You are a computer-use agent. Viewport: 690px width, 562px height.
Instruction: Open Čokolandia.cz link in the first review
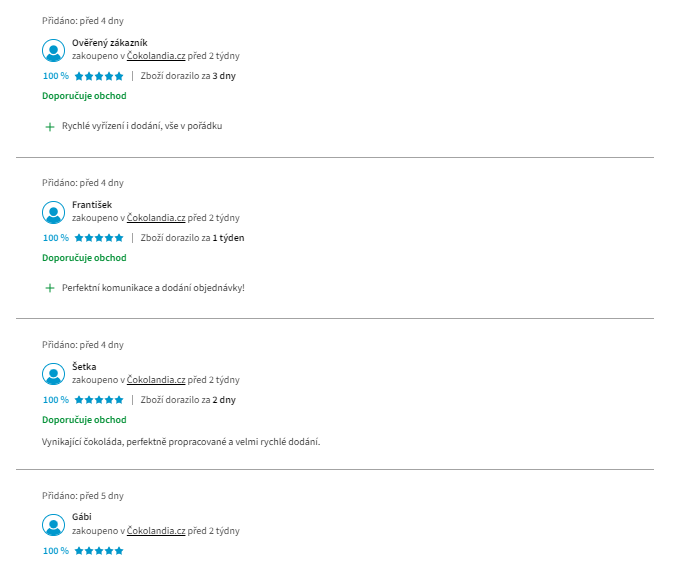(x=156, y=56)
